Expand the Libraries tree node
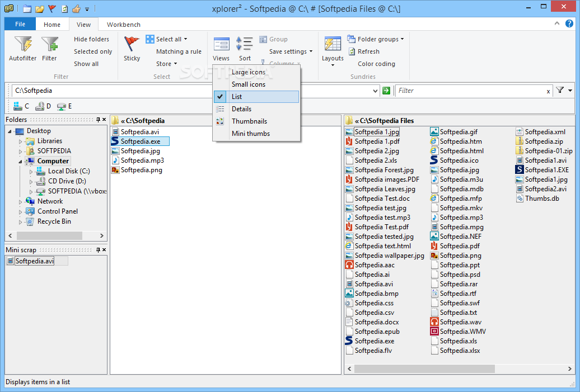This screenshot has width=580, height=392. 20,141
